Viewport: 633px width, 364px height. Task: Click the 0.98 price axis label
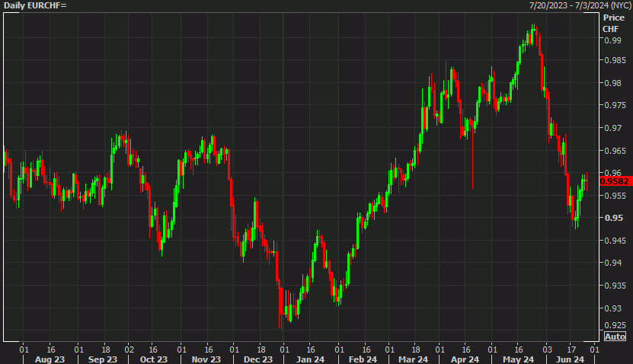[613, 83]
